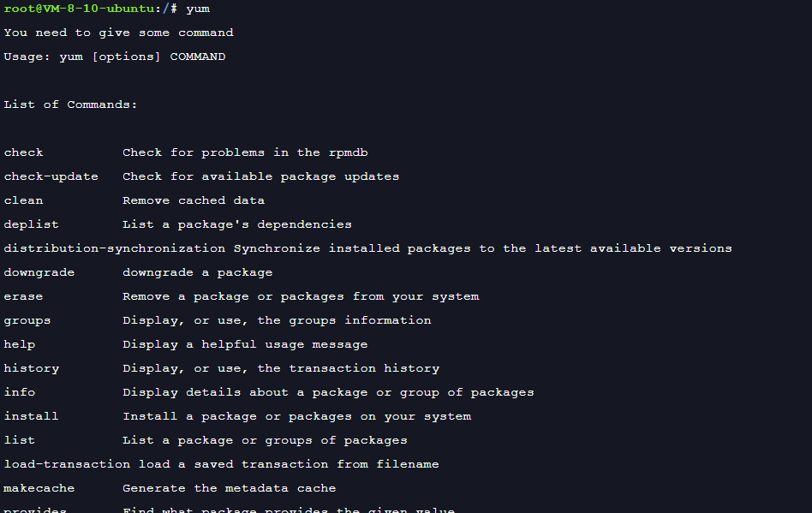The image size is (812, 513).
Task: Click the 'makecache' command name
Action: pos(39,488)
